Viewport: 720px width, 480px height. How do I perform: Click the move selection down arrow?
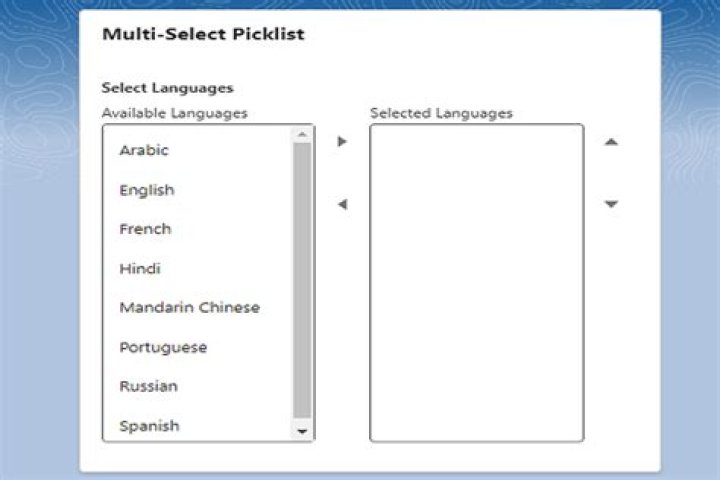(x=611, y=205)
